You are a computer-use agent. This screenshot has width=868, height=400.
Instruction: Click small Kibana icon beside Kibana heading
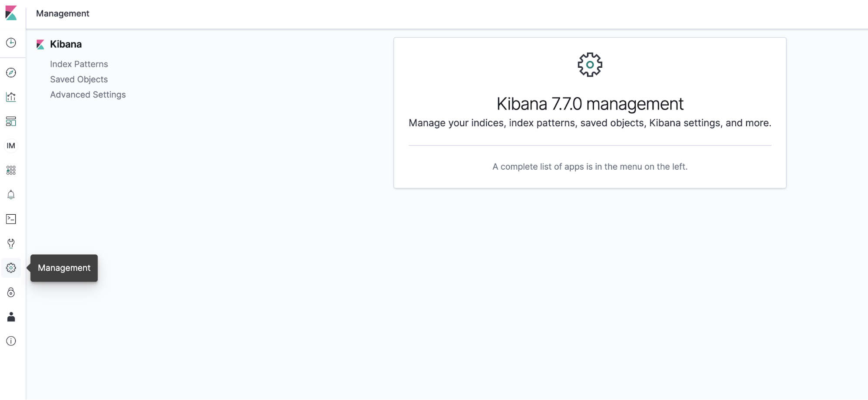pos(40,44)
